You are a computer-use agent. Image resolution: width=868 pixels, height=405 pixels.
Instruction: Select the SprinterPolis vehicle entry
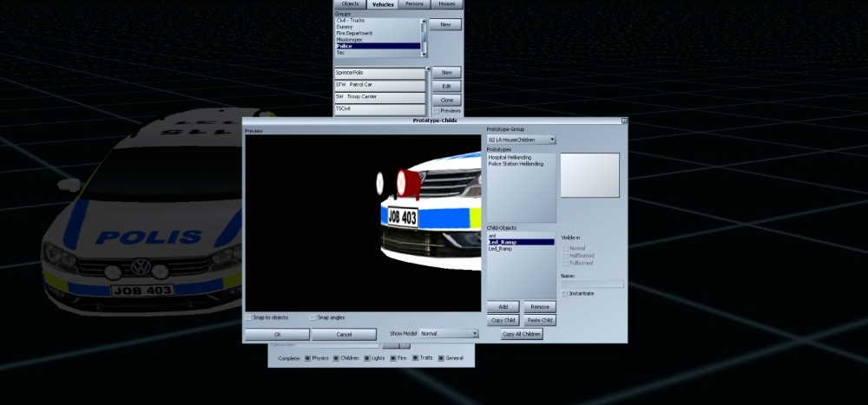coord(379,73)
